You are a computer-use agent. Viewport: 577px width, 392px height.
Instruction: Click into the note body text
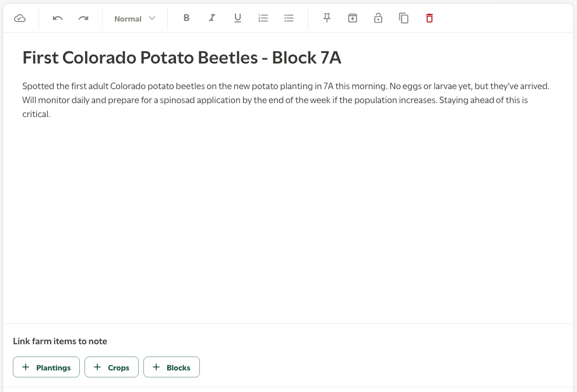286,100
